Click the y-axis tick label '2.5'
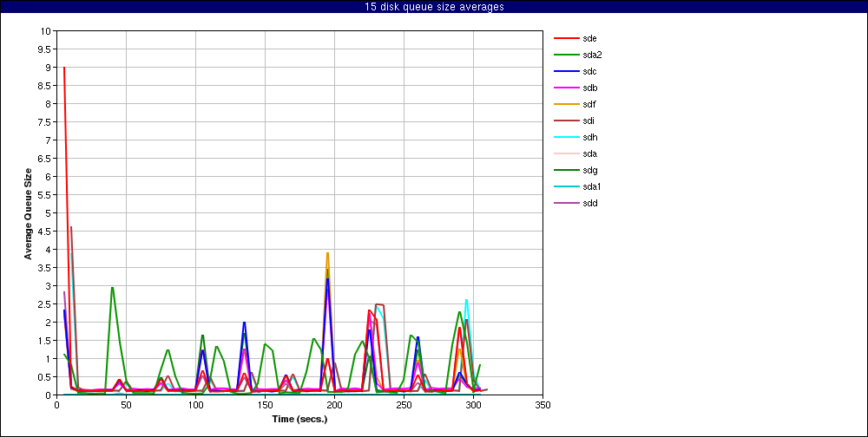The image size is (868, 437). pyautogui.click(x=45, y=303)
